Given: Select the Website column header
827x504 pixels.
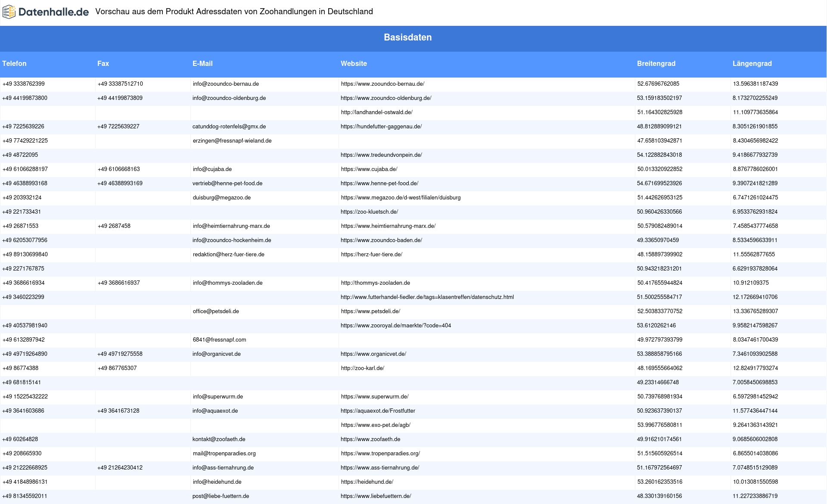Looking at the screenshot, I should click(x=354, y=63).
